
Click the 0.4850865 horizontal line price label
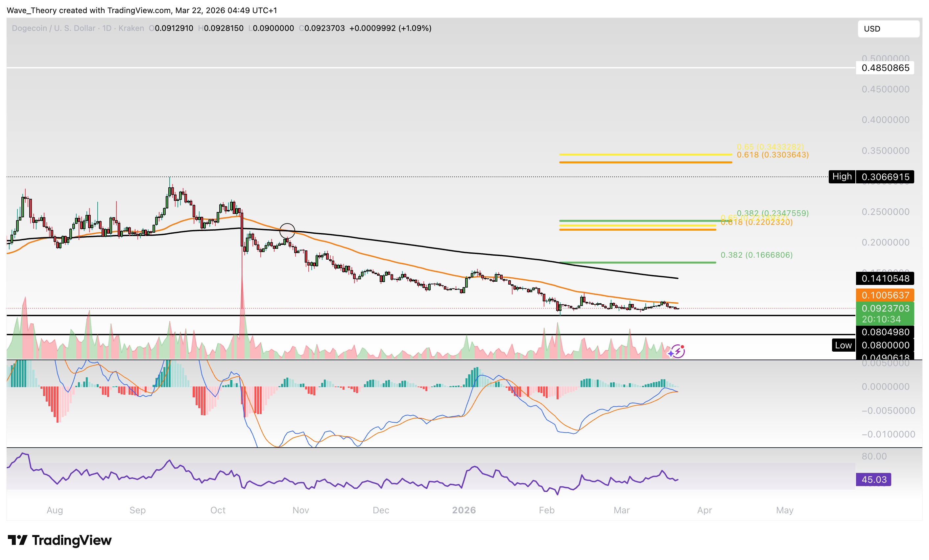(x=885, y=68)
